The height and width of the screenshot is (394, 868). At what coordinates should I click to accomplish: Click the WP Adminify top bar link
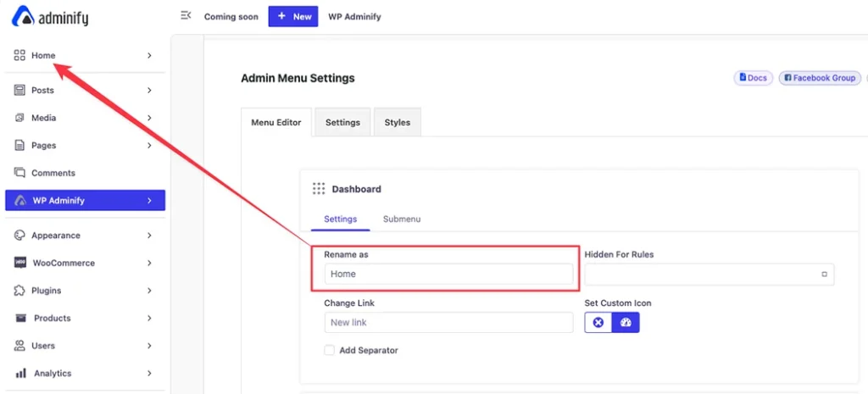click(355, 17)
